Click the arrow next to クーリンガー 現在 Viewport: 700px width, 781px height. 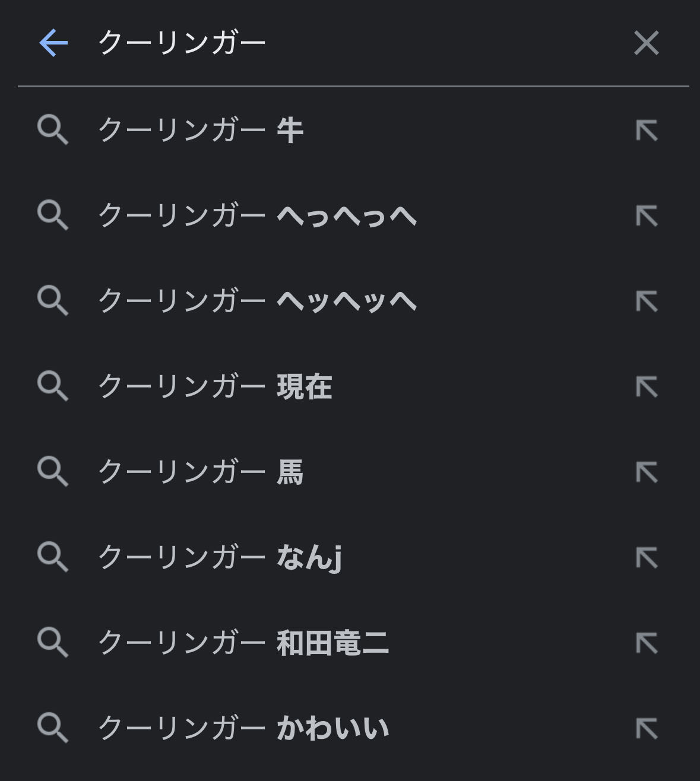click(x=647, y=387)
